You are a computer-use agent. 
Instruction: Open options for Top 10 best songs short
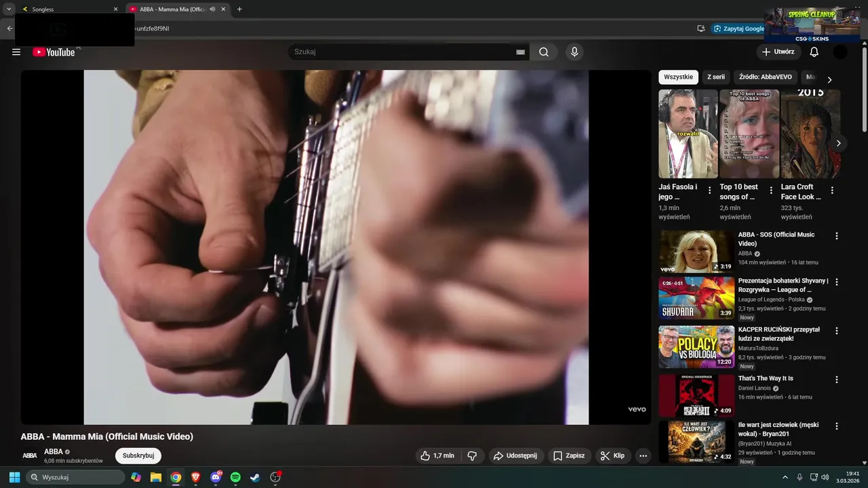point(771,190)
